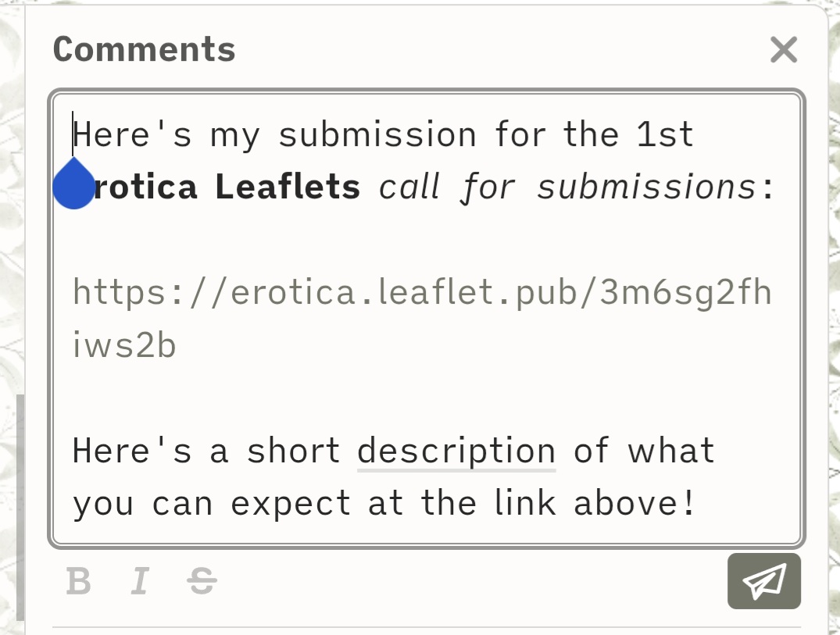Click the scrollbar on the left edge
840x635 pixels.
(20, 506)
